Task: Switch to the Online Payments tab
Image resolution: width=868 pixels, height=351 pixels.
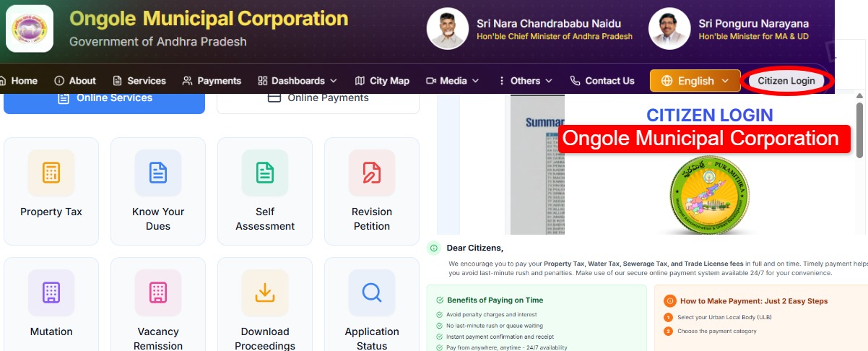Action: [318, 98]
